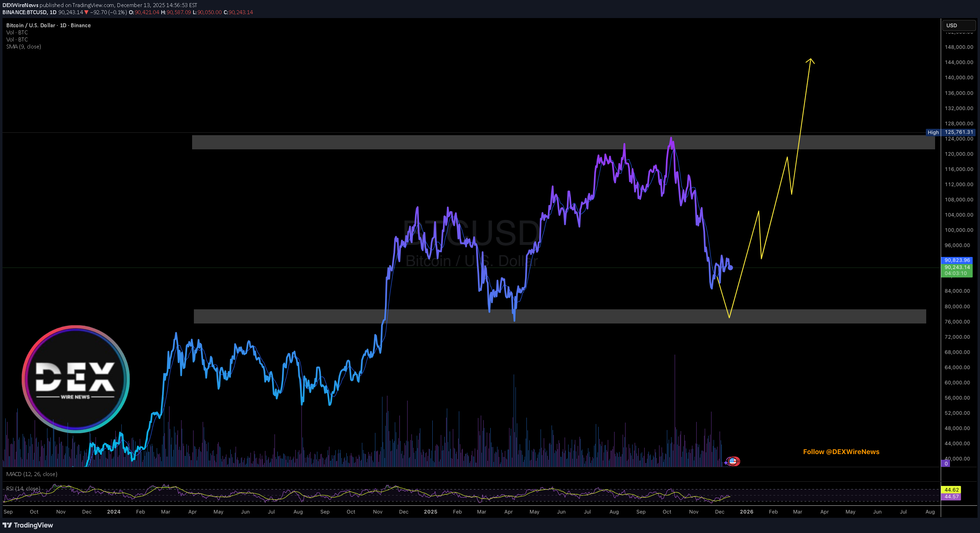
Task: Click the Bitcoin / U.S. Dollar chart title
Action: [x=48, y=25]
